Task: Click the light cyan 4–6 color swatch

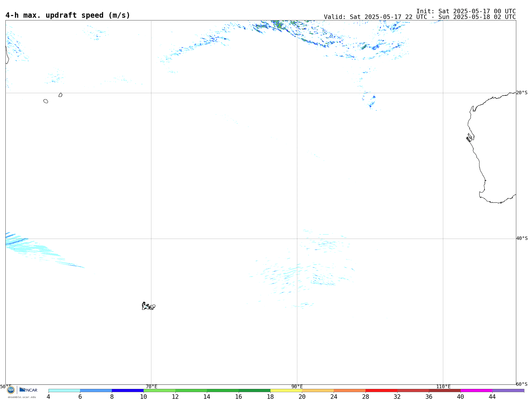Action: tap(64, 390)
